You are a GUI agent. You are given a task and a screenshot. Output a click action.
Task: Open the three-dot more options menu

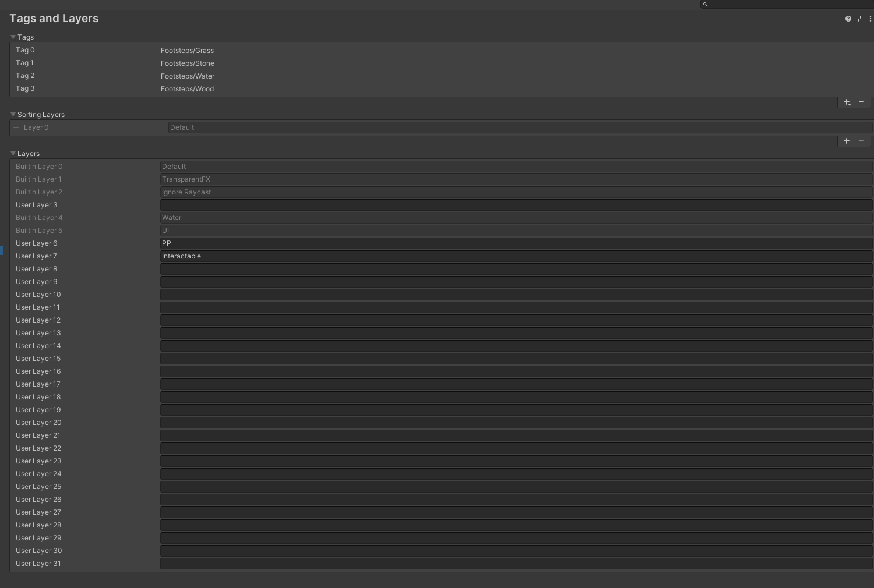[871, 19]
